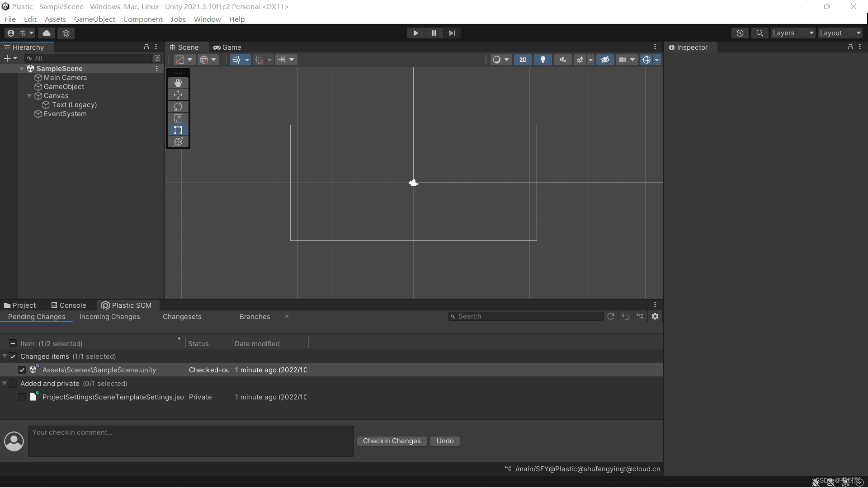Collapse the Canvas hierarchy node
Viewport: 868px width, 488px height.
[x=29, y=96]
